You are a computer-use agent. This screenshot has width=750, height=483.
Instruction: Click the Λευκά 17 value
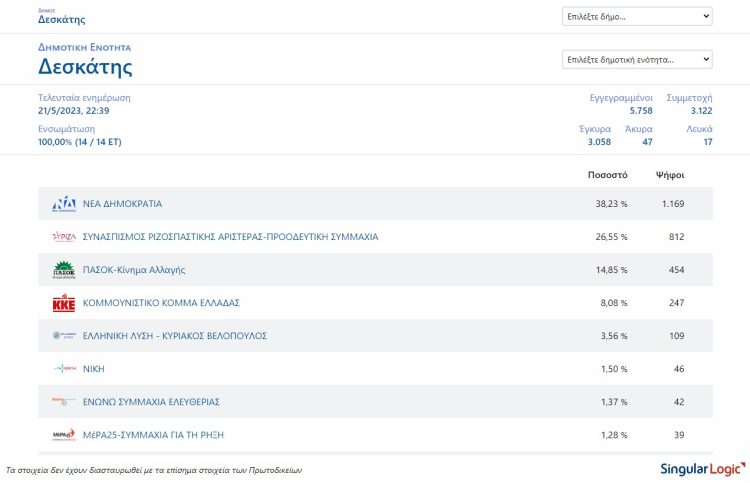(x=708, y=142)
